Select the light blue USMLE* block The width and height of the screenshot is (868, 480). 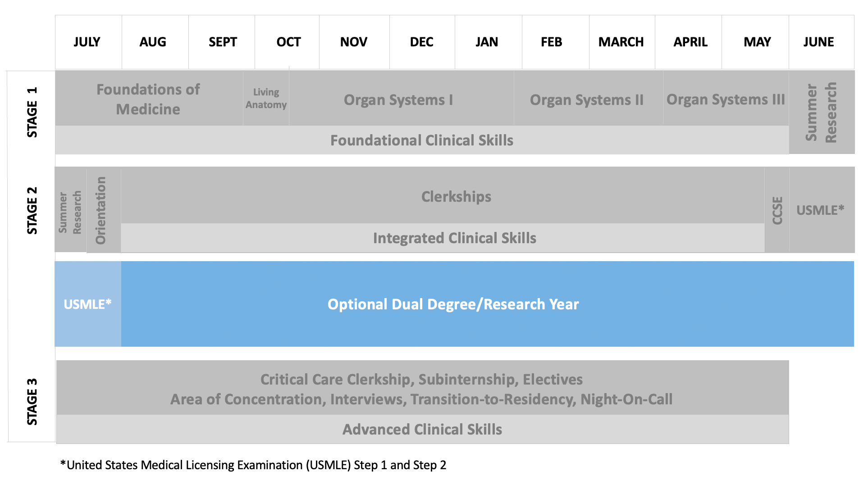(88, 304)
